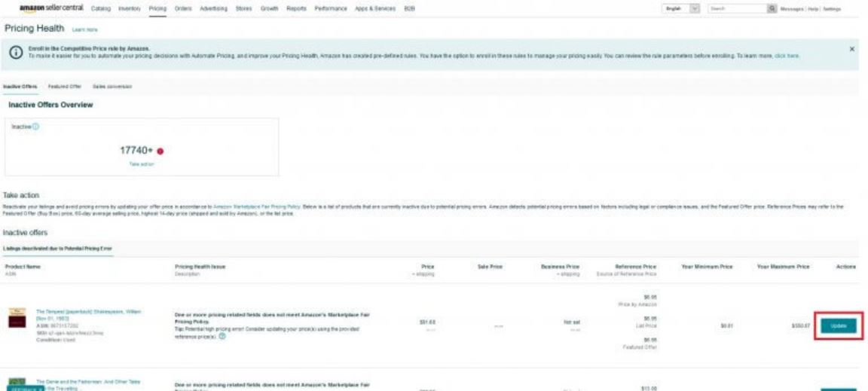The image size is (868, 391).
Task: Open the Stores menu
Action: 243,9
